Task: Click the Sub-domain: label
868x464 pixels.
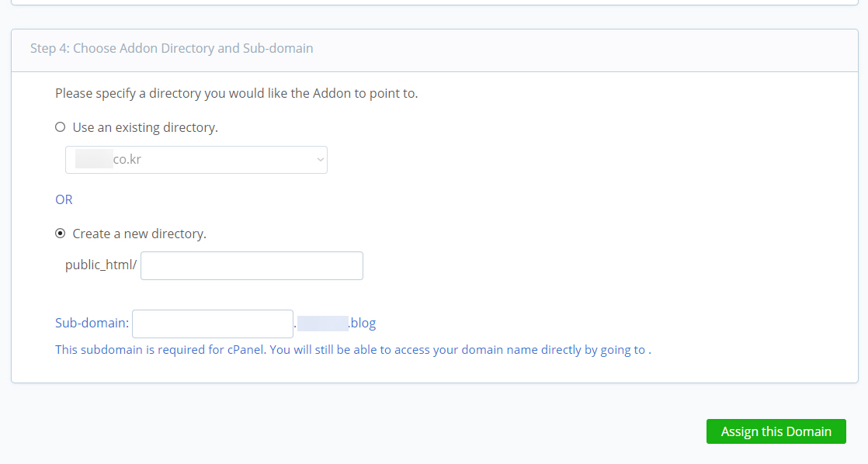Action: click(x=92, y=323)
